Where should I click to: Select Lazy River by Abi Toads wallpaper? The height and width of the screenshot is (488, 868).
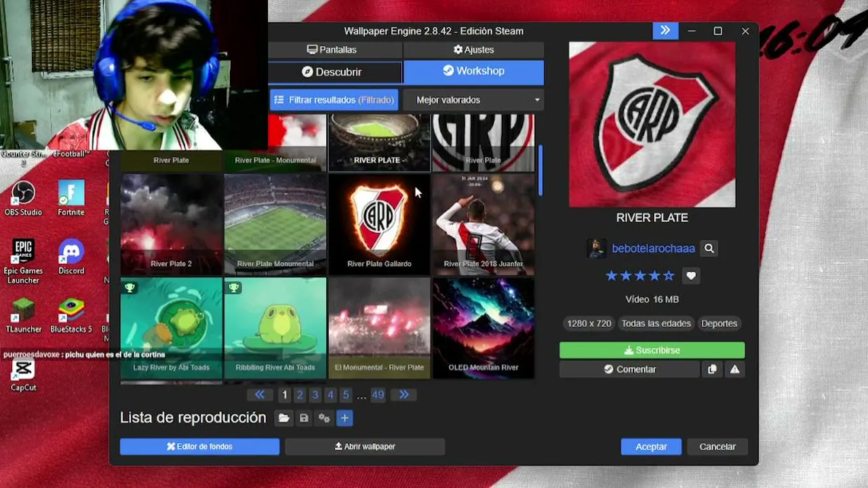[x=172, y=328]
